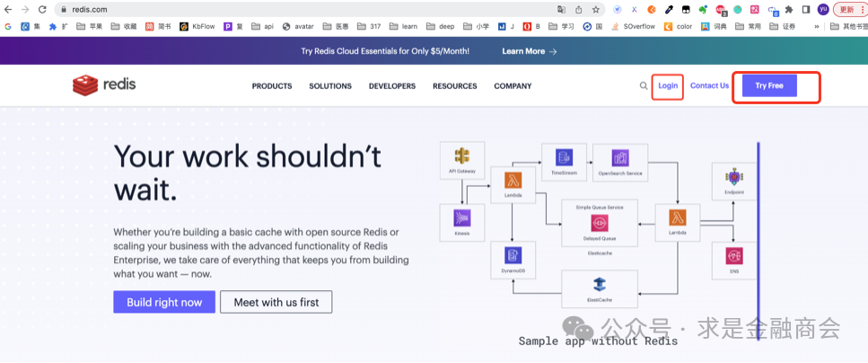Expand the 常用 bookmarks folder
The image size is (868, 363).
point(748,26)
